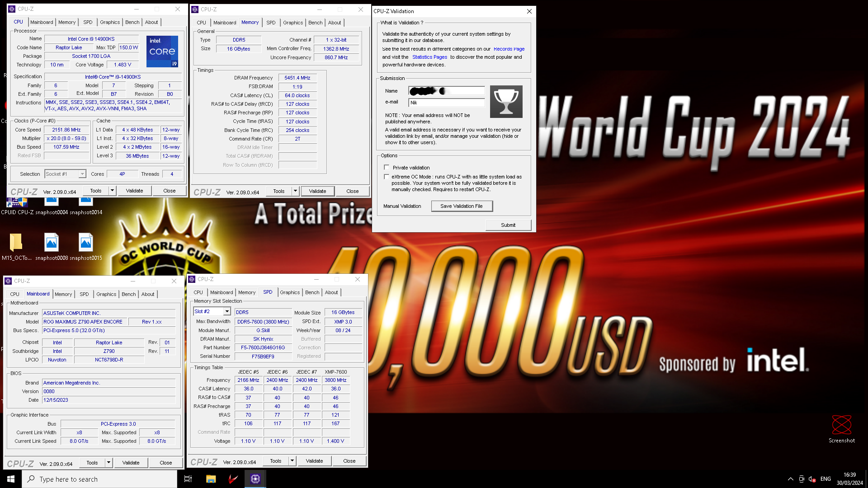Click Submit in the CPU-Z Validation dialog
This screenshot has width=868, height=488.
pyautogui.click(x=508, y=225)
